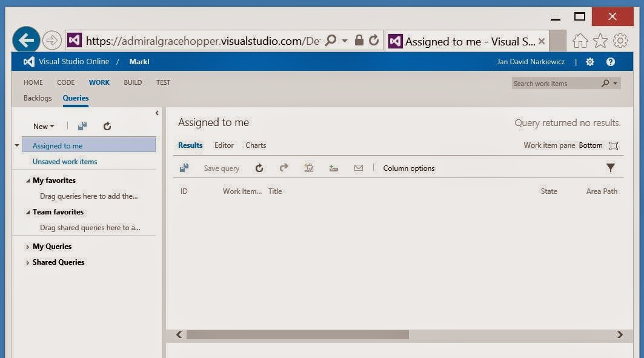Click the Visual Studio Online link
Image resolution: width=644 pixels, height=358 pixels.
(x=74, y=62)
